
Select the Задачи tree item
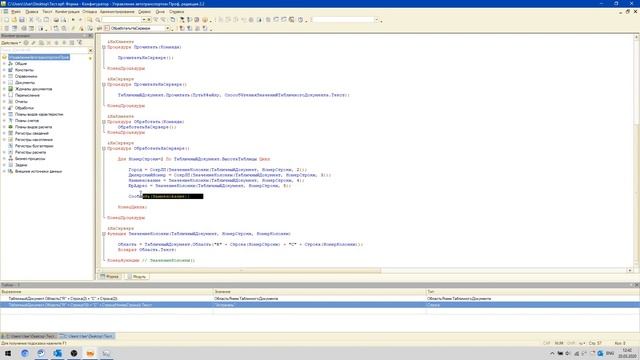[21, 165]
